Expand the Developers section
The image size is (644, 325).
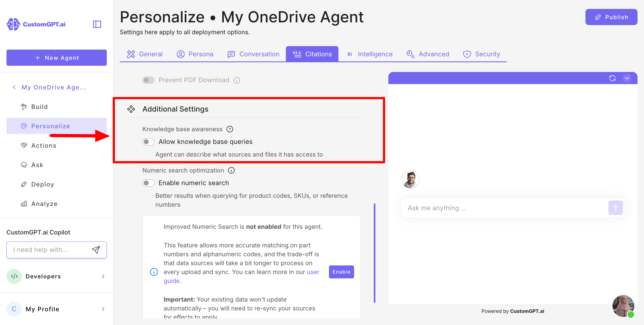[x=103, y=276]
